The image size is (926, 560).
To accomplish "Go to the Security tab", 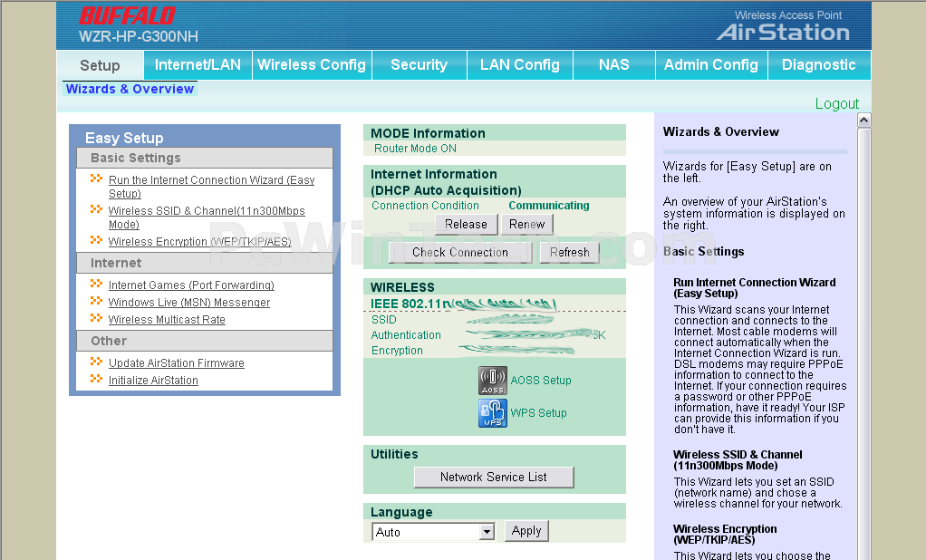I will pos(419,65).
